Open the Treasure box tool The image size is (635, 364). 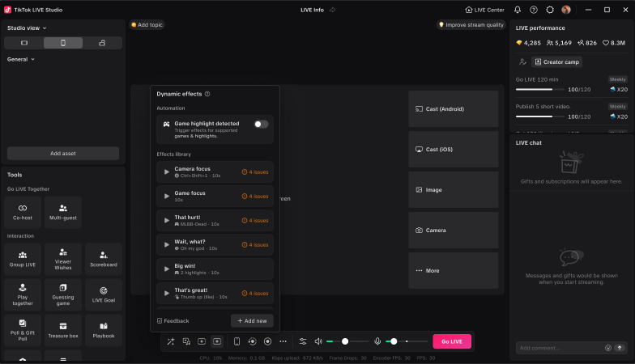coord(63,330)
